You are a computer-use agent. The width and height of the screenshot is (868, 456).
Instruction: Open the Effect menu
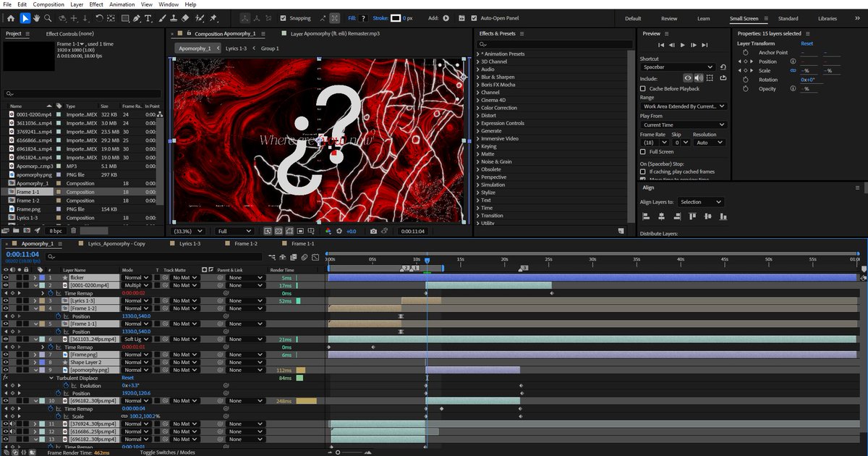point(96,4)
